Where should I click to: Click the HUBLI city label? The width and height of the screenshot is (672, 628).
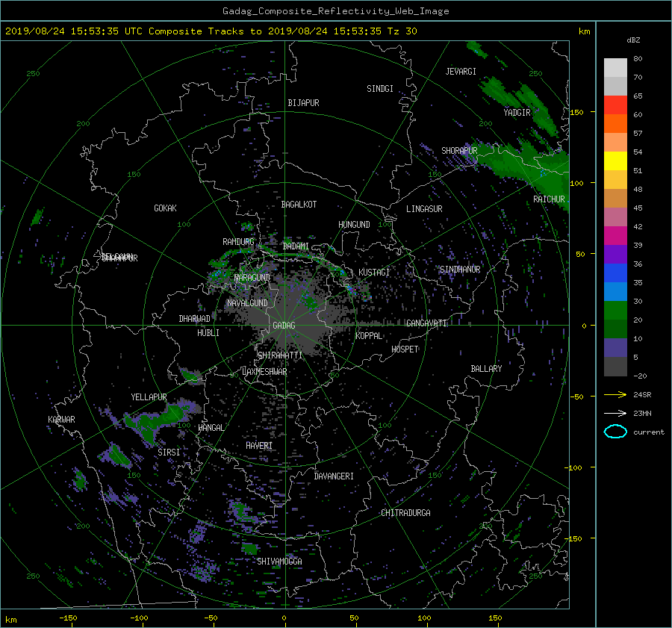coord(208,333)
